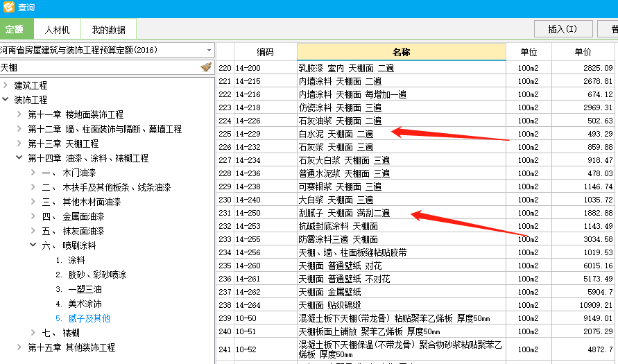Switch to the 人材机 tab
618x364 pixels.
coord(57,30)
